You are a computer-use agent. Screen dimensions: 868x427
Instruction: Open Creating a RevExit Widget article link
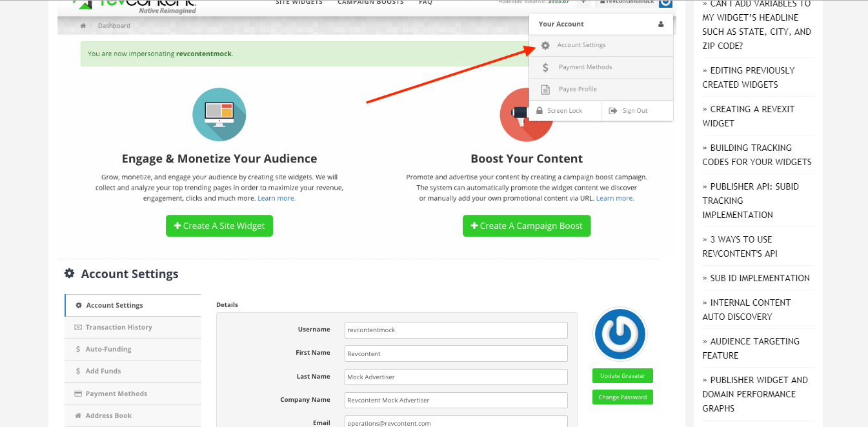pyautogui.click(x=749, y=116)
